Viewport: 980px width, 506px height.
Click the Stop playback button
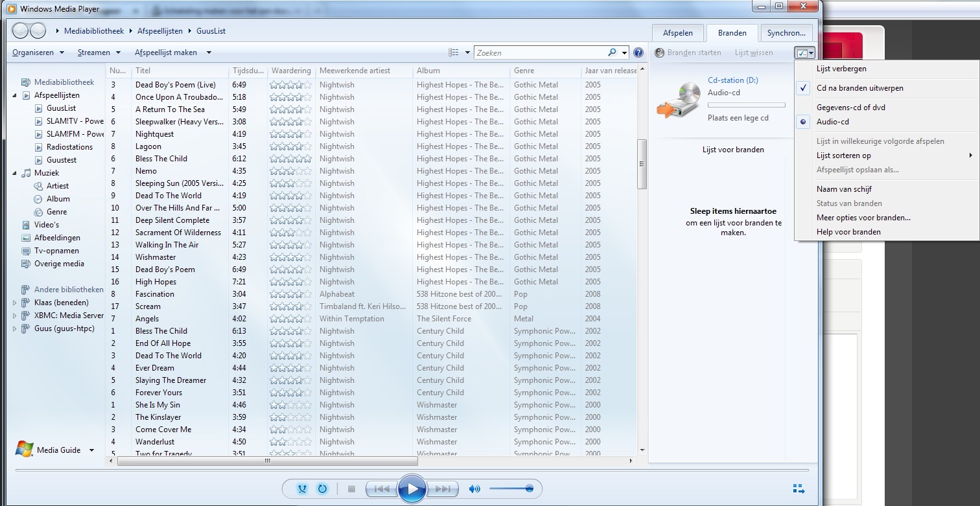tap(351, 489)
